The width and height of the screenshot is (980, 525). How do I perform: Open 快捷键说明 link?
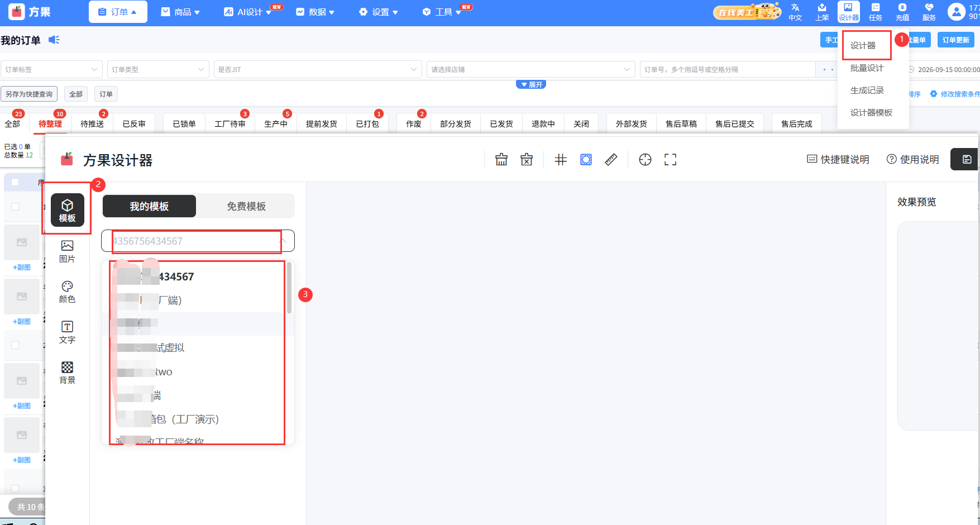point(838,160)
